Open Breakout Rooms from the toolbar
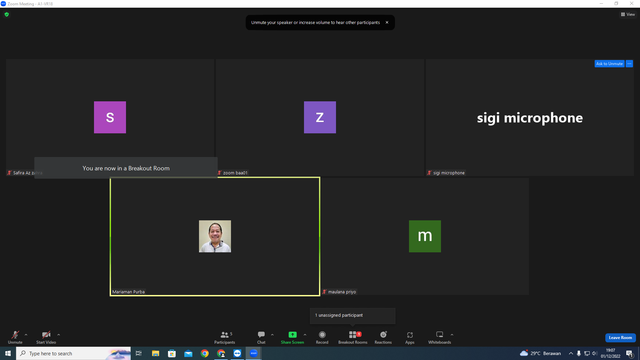The width and height of the screenshot is (640, 360). click(x=353, y=337)
